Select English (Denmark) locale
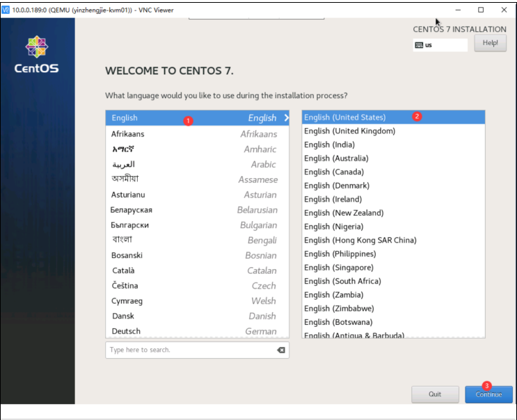This screenshot has height=420, width=517. (x=393, y=186)
